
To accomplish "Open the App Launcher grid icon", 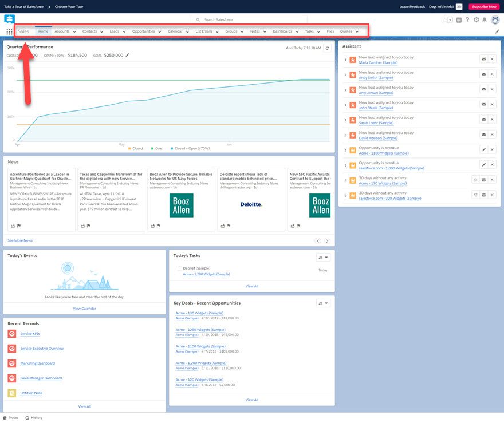I will (9, 31).
